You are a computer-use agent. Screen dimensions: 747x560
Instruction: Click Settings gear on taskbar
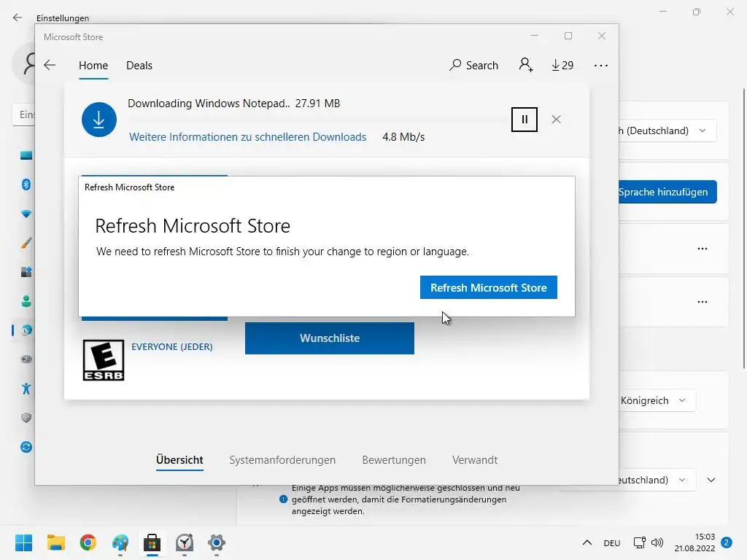216,542
